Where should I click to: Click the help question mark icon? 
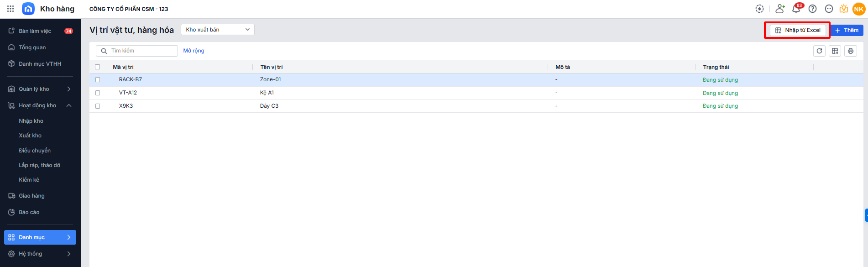[813, 9]
